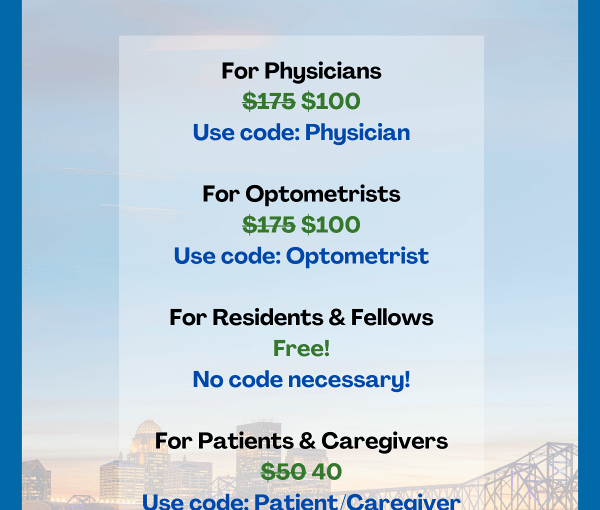
Task: Click the $100 discounted physician price
Action: 331,101
